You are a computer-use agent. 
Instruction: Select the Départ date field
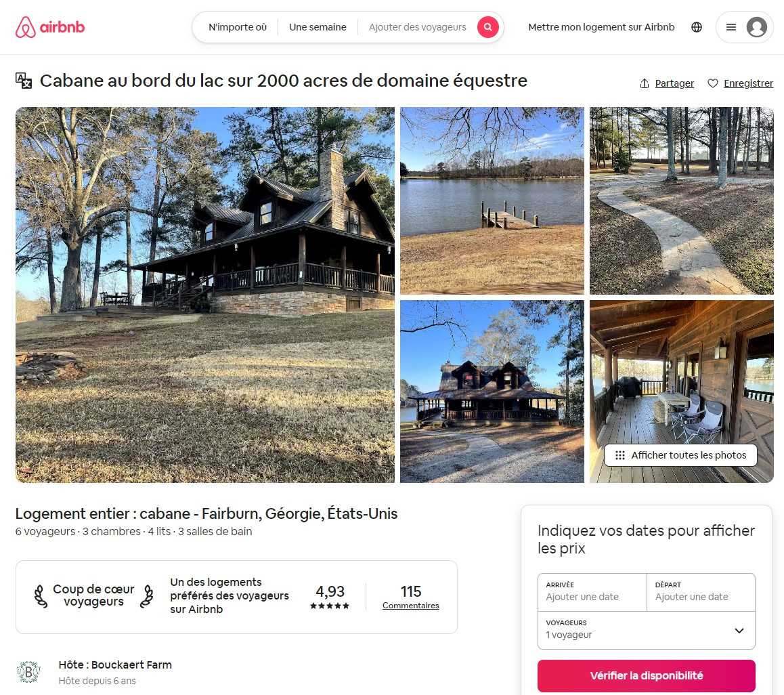701,592
